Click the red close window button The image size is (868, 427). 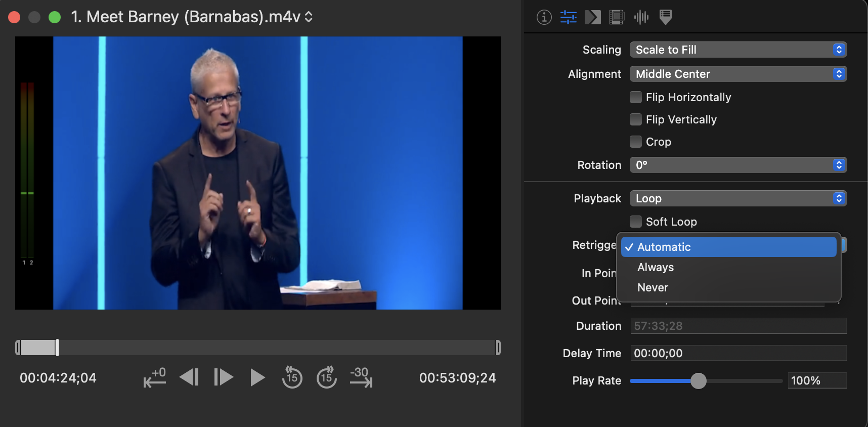pos(14,17)
